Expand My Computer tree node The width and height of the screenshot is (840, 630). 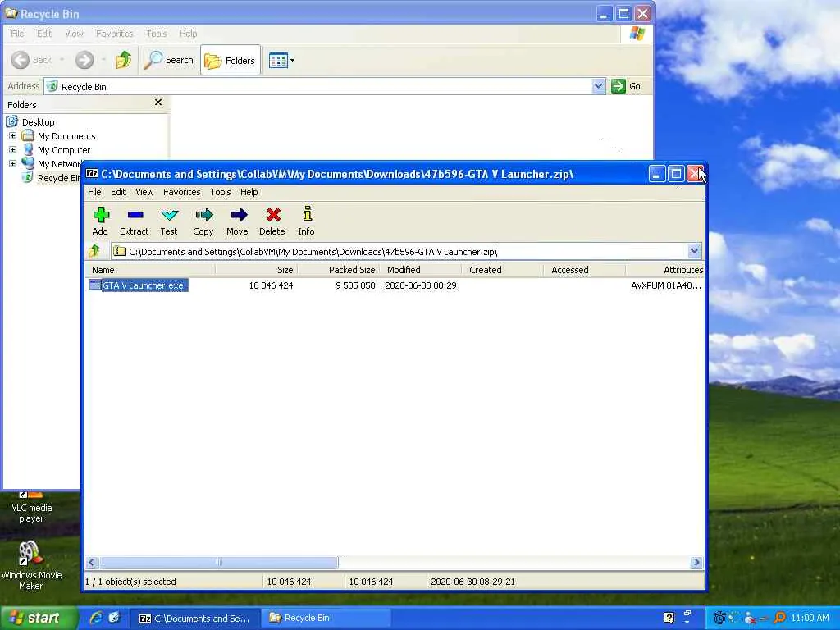(12, 150)
